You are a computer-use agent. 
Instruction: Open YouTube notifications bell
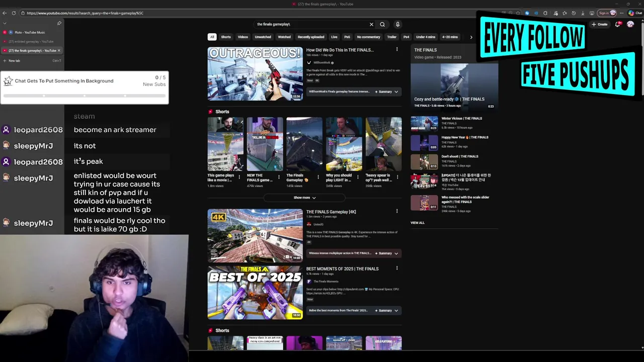click(x=618, y=24)
